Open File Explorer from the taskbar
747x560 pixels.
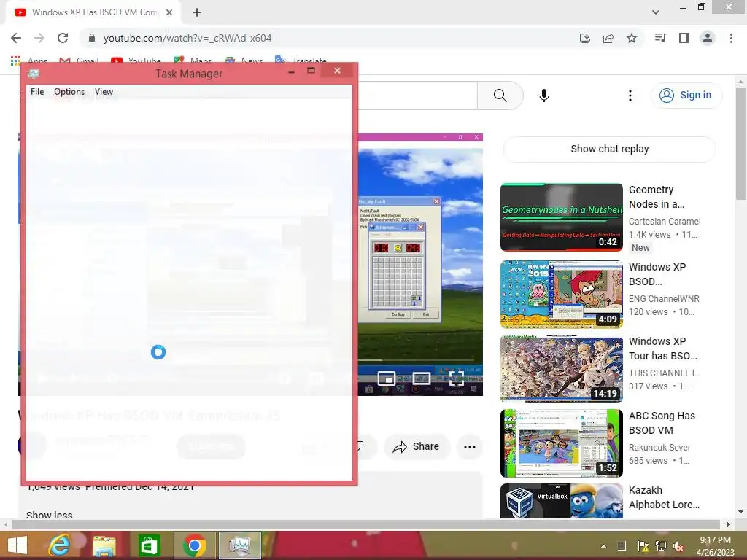point(104,545)
